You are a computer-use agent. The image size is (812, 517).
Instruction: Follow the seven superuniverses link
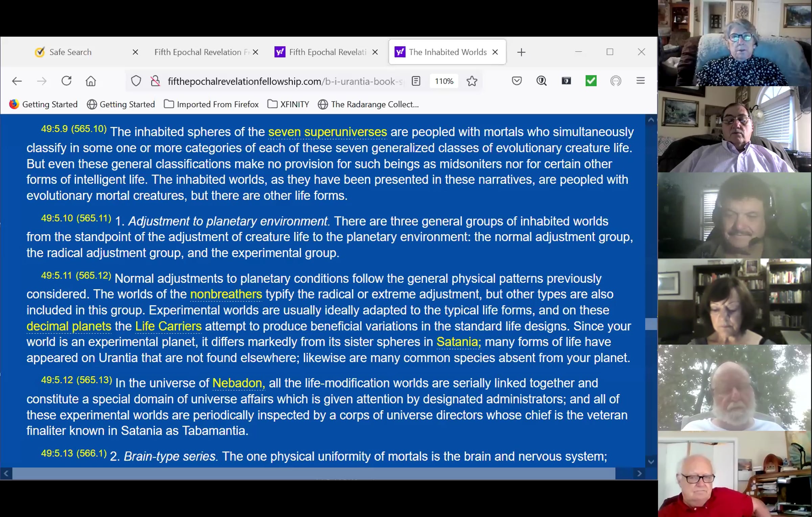point(328,132)
